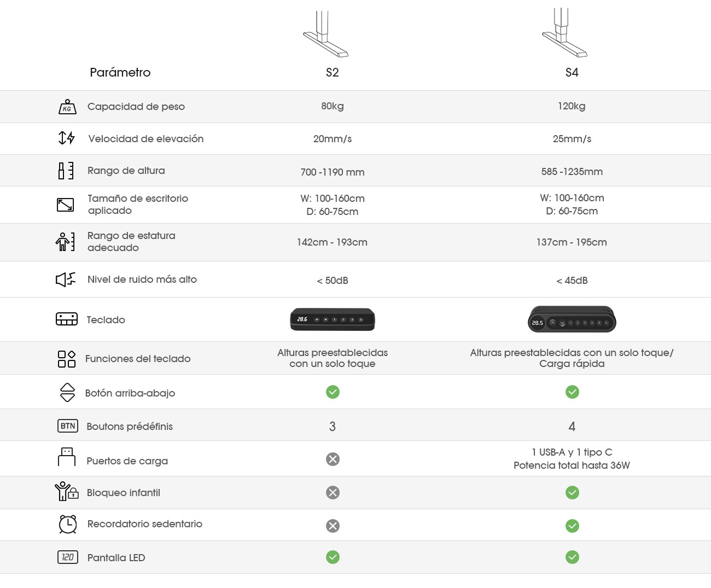Viewport: 711px width, 588px height.
Task: Click the weight capacity KG icon
Action: [67, 106]
